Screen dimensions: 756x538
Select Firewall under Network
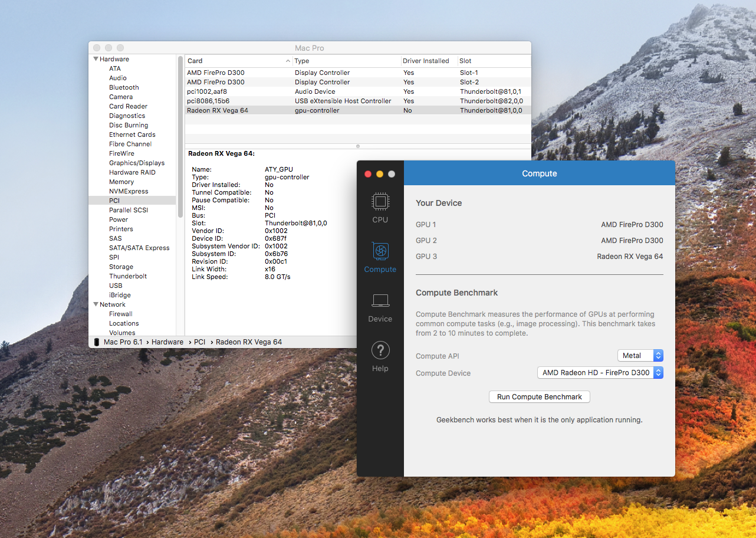pos(120,314)
